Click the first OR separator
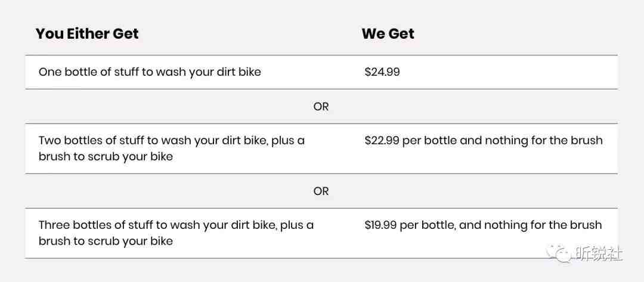Image resolution: width=644 pixels, height=282 pixels. pyautogui.click(x=321, y=107)
